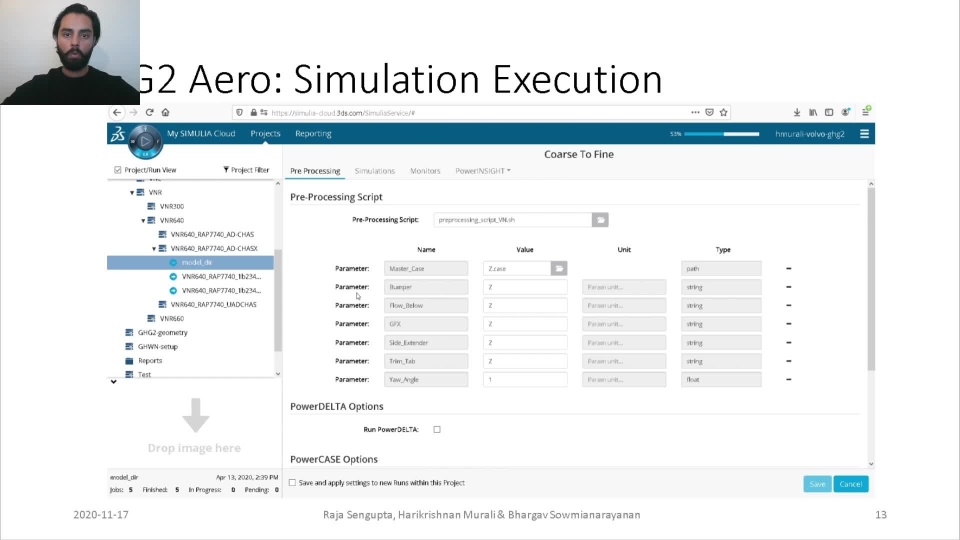Click site security lock icon
This screenshot has width=960, height=540.
(253, 113)
